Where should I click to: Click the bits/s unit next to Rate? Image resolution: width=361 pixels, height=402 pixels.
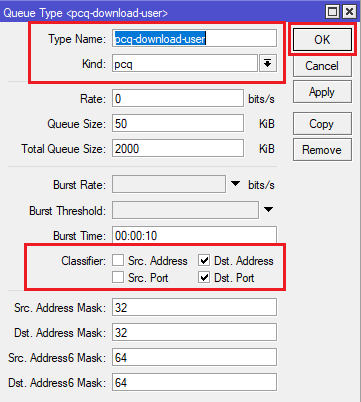point(261,99)
